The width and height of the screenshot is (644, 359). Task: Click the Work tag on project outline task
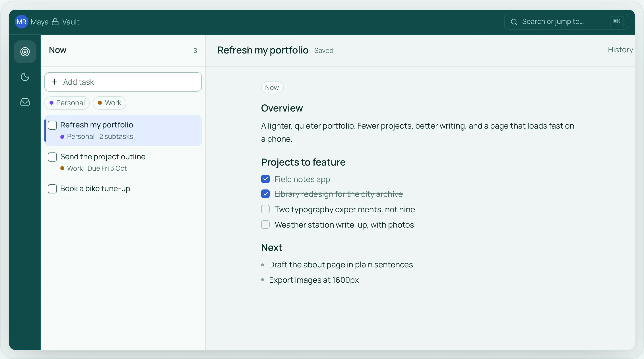coord(72,168)
